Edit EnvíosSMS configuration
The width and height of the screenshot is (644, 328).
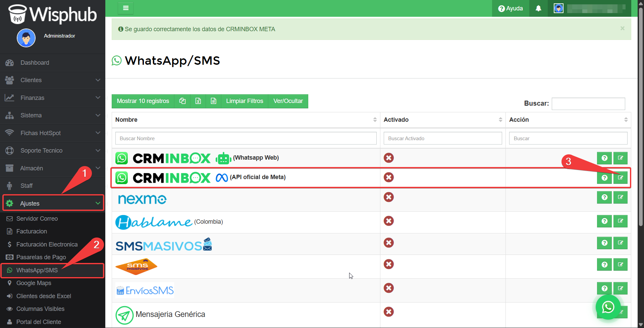621,288
